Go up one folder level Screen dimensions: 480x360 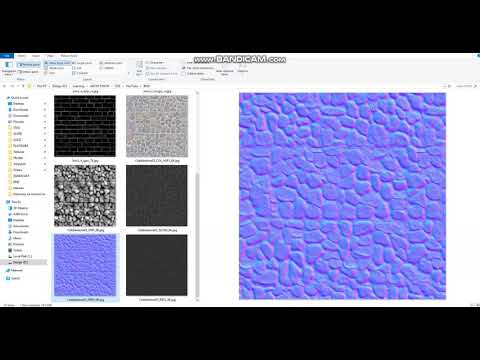(23, 86)
